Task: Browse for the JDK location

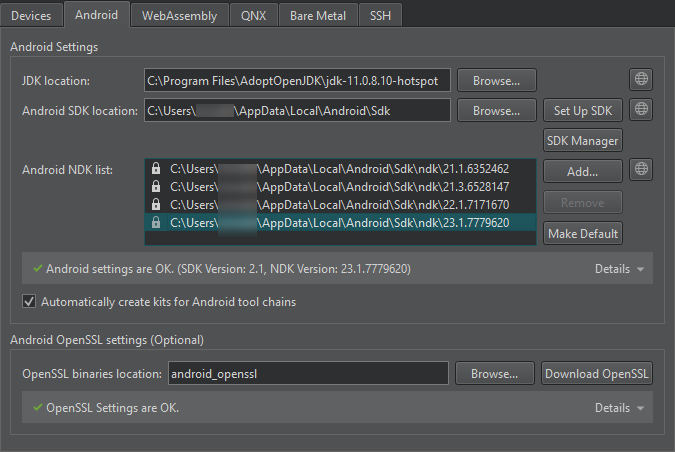Action: 496,80
